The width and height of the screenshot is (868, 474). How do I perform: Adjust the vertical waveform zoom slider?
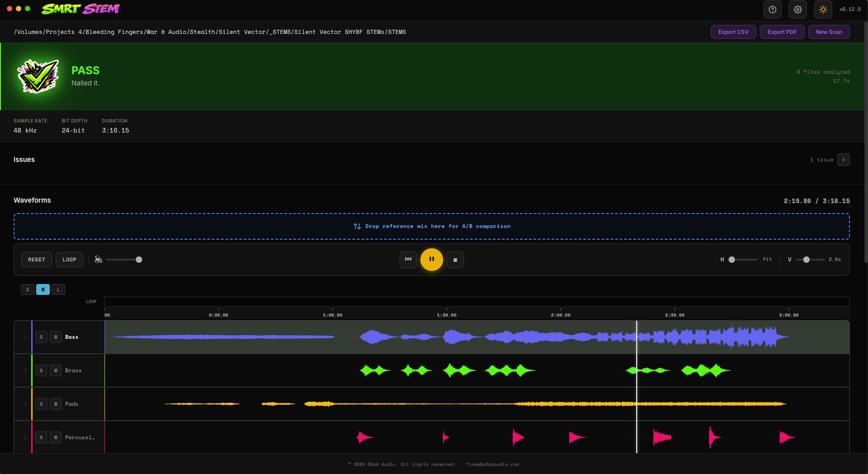coord(806,260)
